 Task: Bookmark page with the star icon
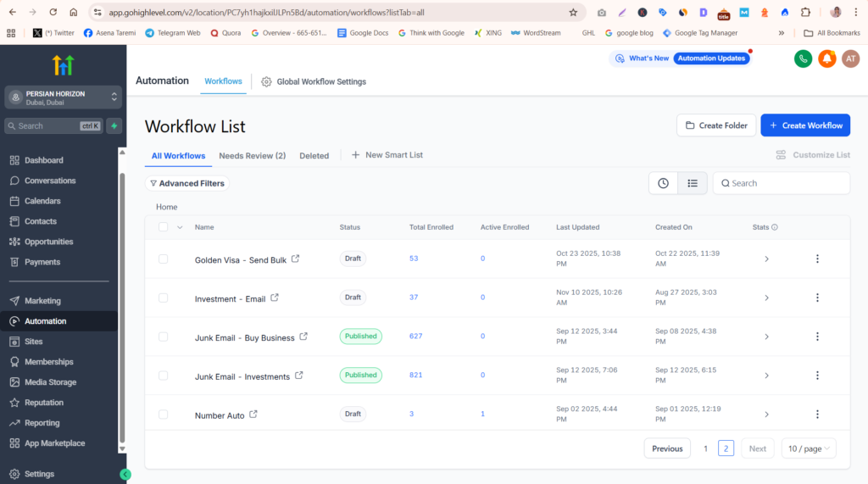coord(573,12)
